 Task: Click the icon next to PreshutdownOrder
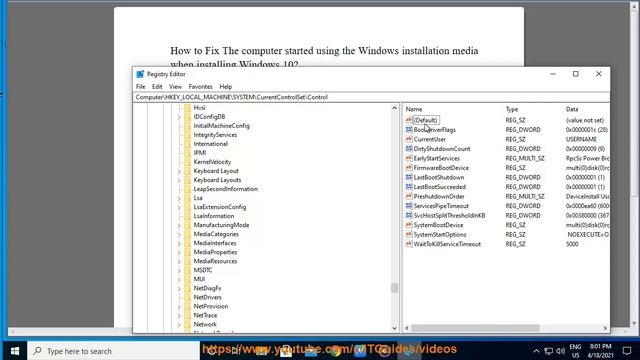409,196
